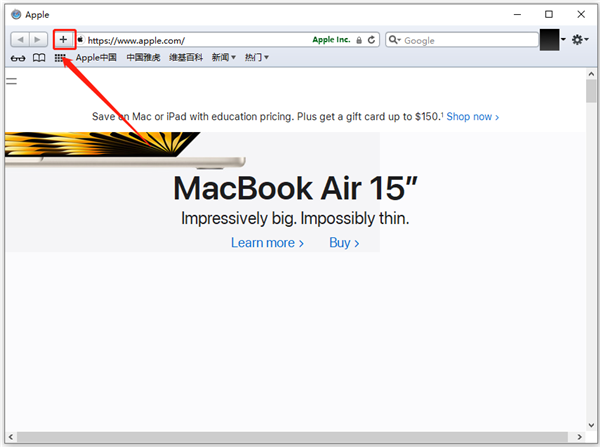600x447 pixels.
Task: Reload the page with the refresh icon
Action: point(371,40)
